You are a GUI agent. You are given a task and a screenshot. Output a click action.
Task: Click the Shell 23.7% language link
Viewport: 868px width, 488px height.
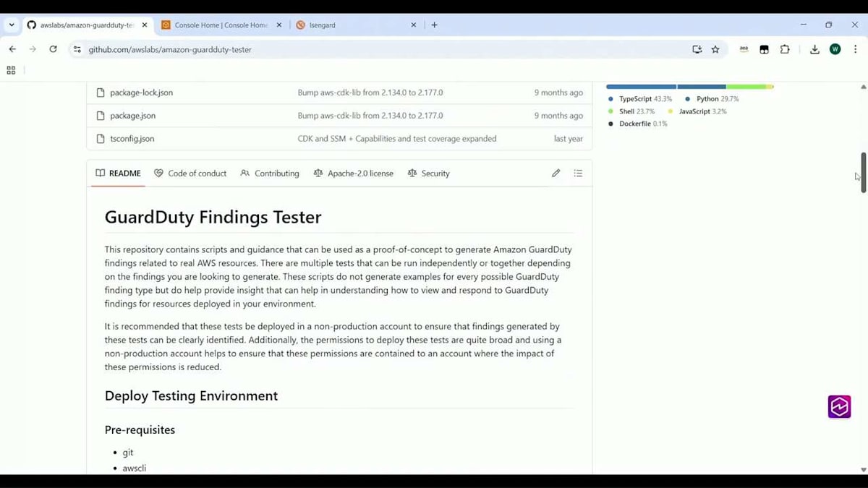[631, 111]
